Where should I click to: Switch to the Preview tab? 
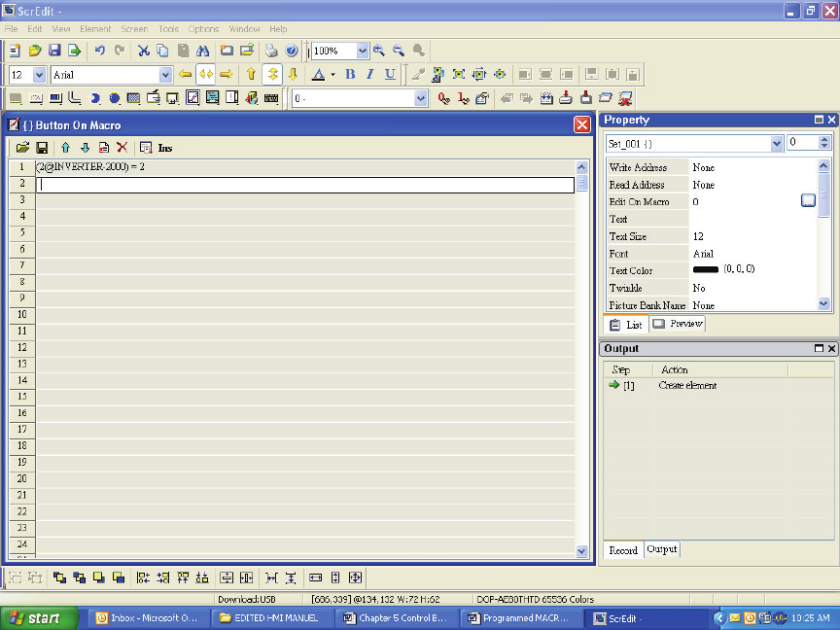pyautogui.click(x=678, y=324)
